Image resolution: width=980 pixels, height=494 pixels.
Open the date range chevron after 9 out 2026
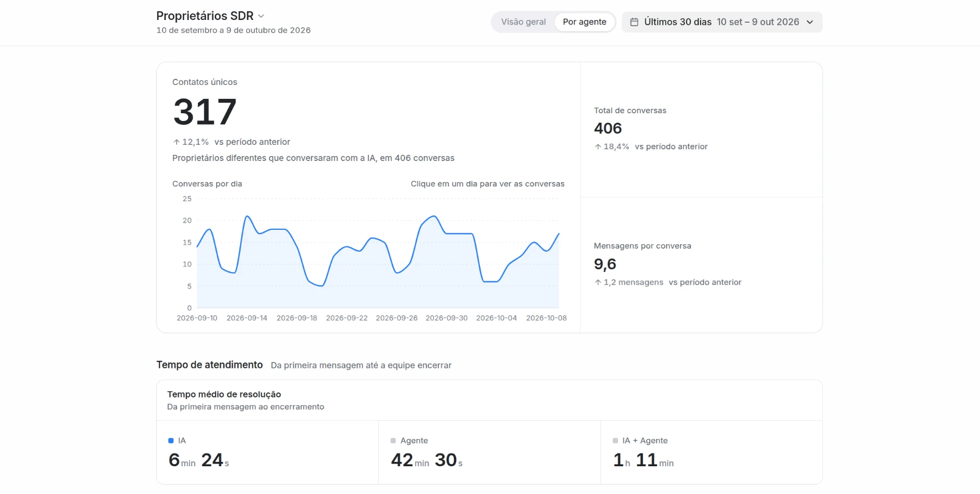[809, 22]
